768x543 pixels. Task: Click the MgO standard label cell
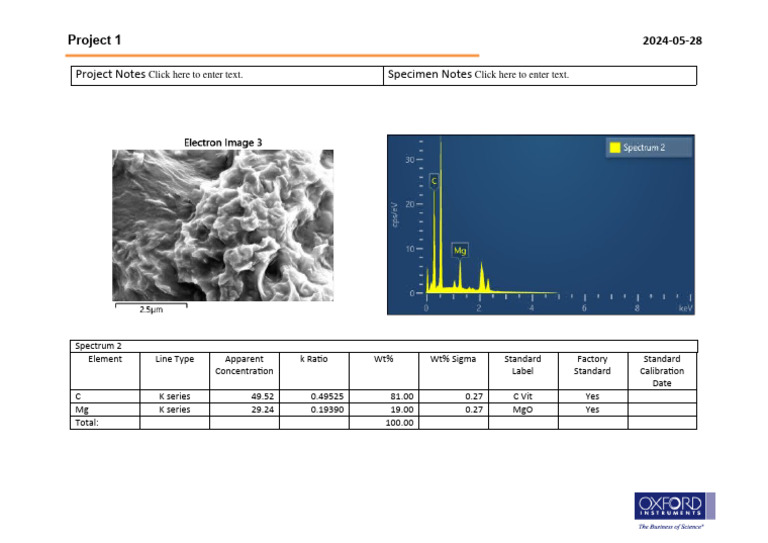[x=523, y=409]
